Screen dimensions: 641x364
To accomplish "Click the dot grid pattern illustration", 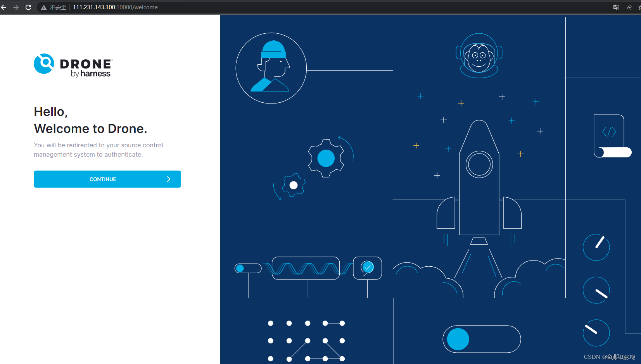I will [306, 341].
